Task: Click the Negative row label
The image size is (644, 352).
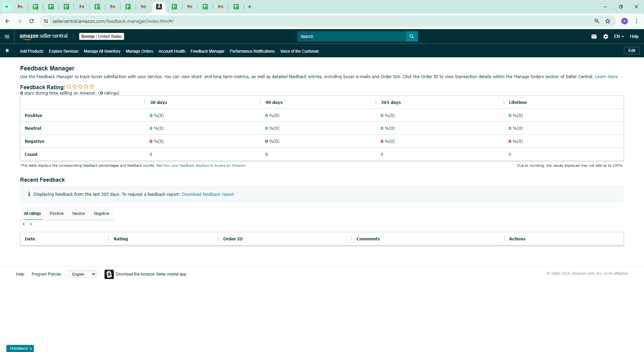Action: click(x=35, y=141)
